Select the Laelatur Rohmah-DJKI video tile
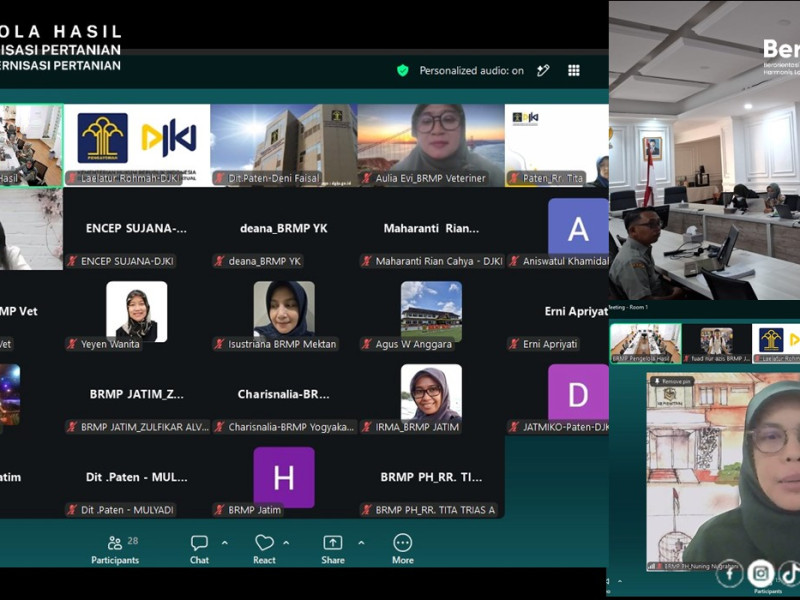 pos(137,145)
